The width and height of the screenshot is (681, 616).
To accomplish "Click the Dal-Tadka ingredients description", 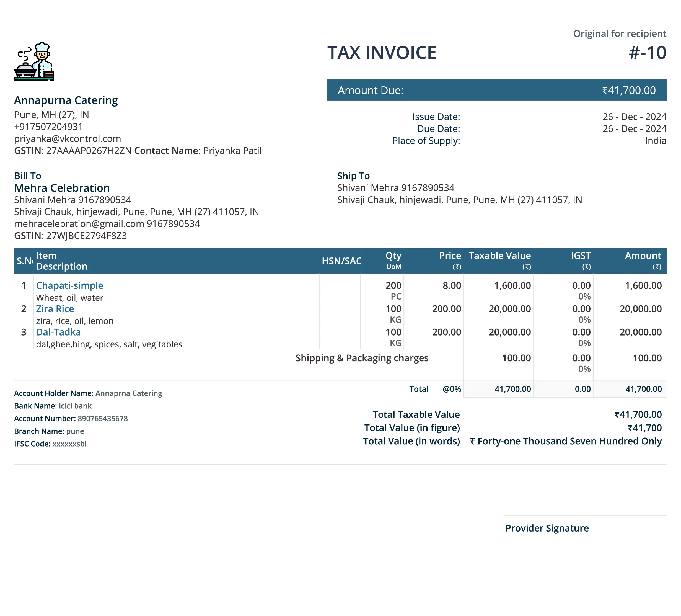I will tap(109, 344).
